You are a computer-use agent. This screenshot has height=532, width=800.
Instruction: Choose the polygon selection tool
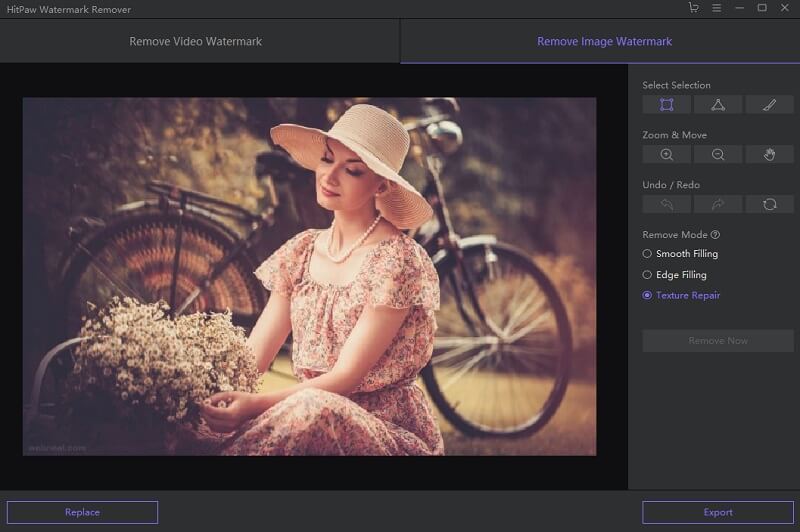pyautogui.click(x=718, y=104)
